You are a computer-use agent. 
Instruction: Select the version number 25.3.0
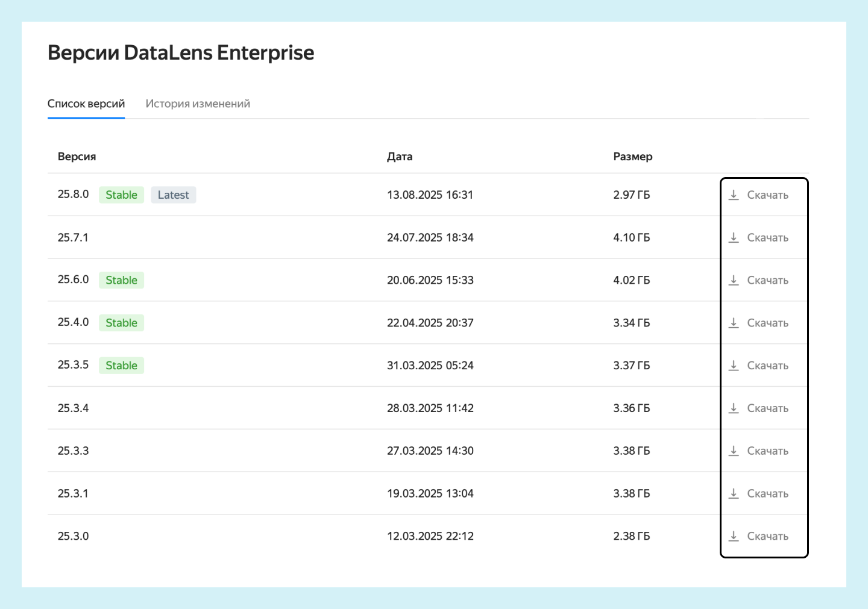tap(73, 536)
